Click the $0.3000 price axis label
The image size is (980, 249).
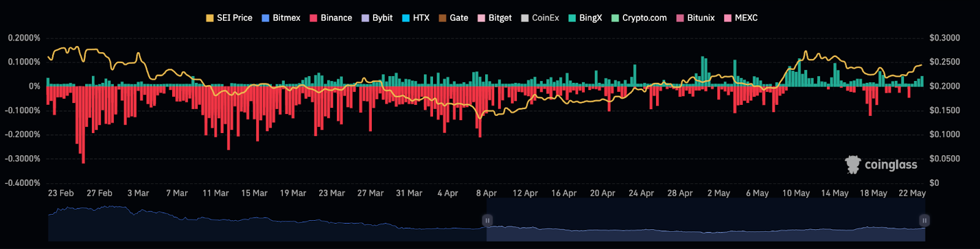coord(944,38)
